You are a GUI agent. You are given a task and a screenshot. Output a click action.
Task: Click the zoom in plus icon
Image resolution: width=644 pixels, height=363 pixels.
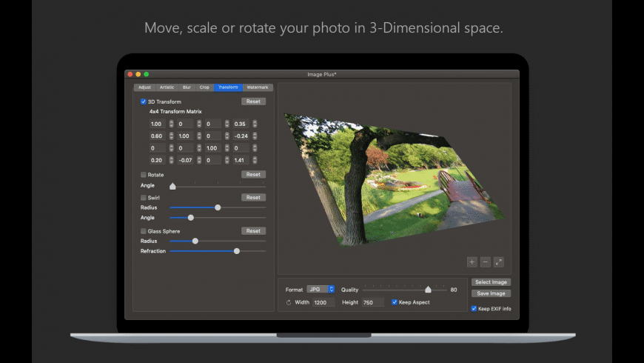point(472,262)
